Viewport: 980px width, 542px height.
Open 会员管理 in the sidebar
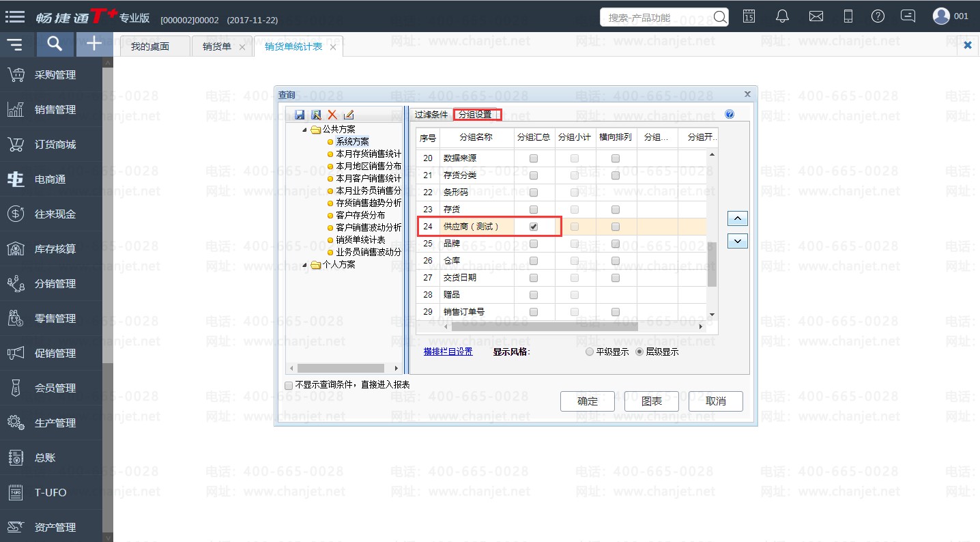point(51,388)
